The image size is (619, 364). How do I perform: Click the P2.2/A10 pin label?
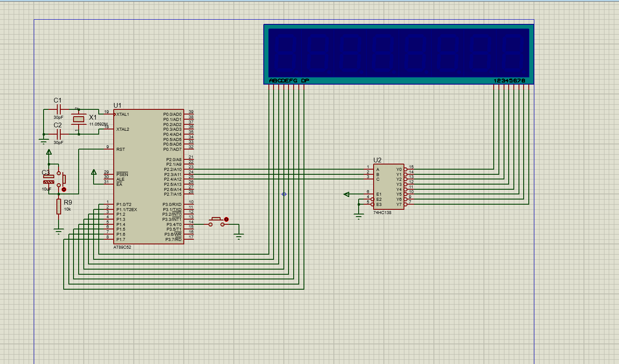173,170
